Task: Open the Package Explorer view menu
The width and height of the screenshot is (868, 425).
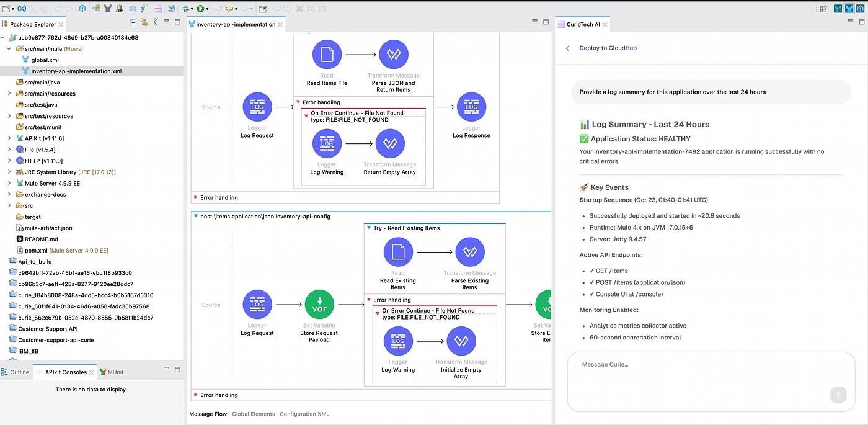Action: (x=155, y=22)
